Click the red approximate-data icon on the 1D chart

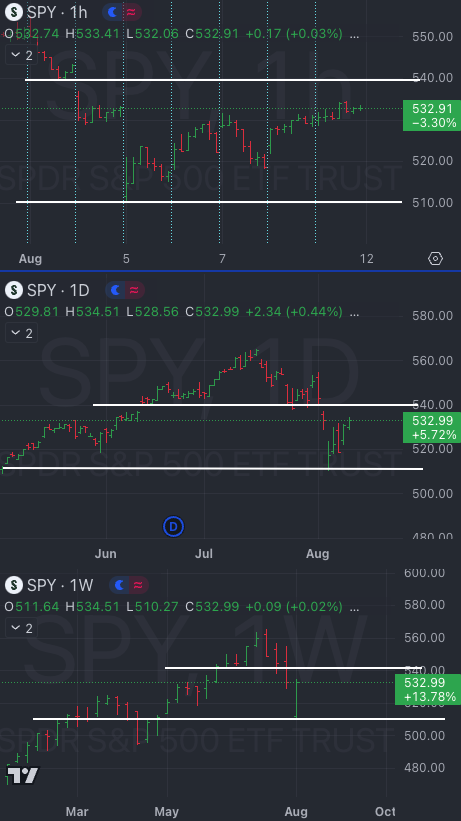(x=134, y=290)
